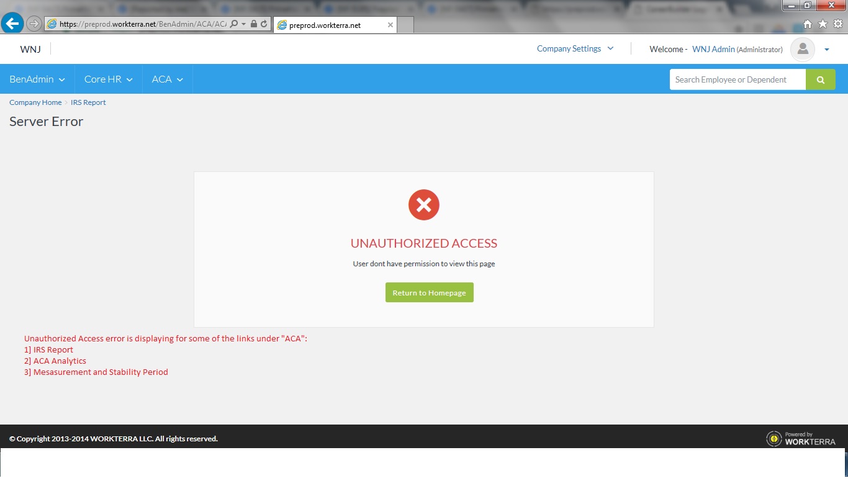This screenshot has height=504, width=848.
Task: Click the Search Employee or Dependent field
Action: [x=737, y=79]
